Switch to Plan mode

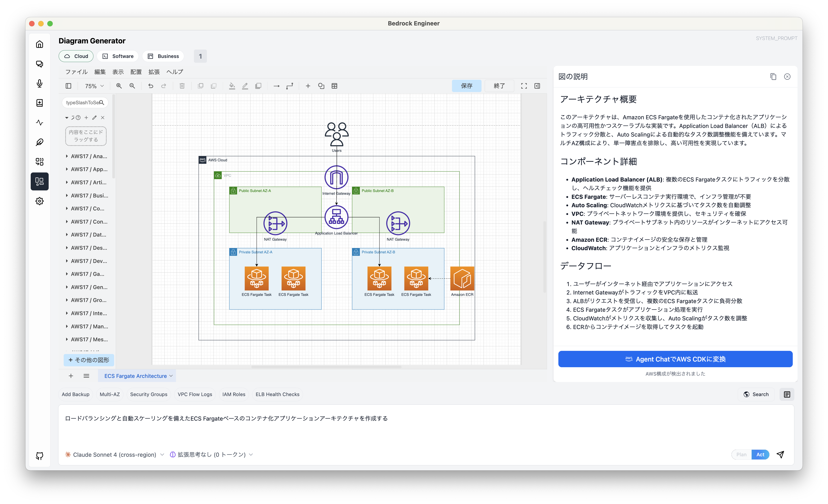point(741,454)
